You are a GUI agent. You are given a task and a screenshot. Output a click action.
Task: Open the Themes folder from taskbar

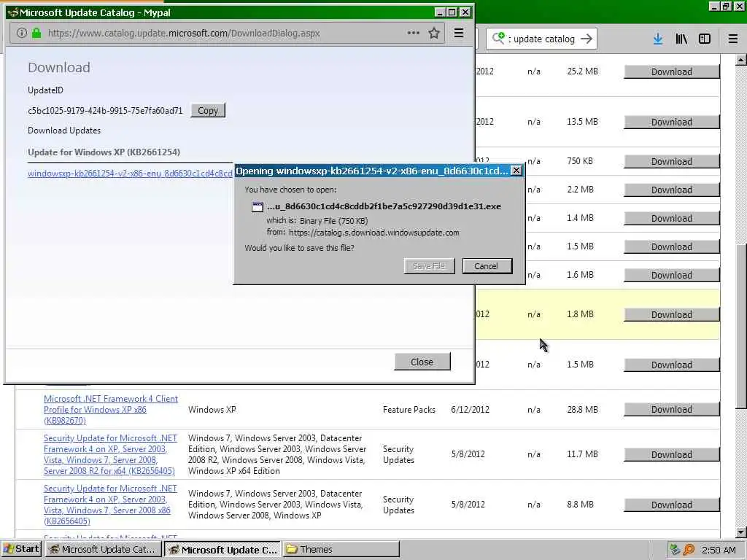341,550
